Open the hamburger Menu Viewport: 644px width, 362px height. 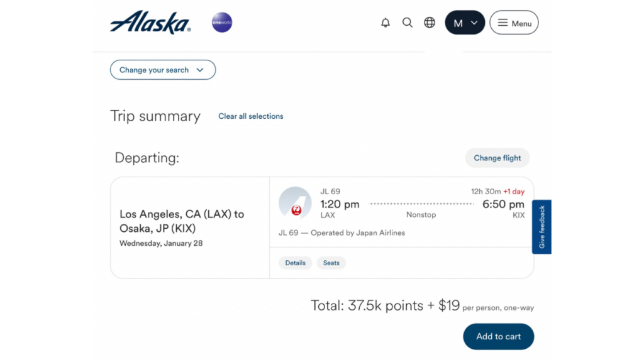coord(514,23)
